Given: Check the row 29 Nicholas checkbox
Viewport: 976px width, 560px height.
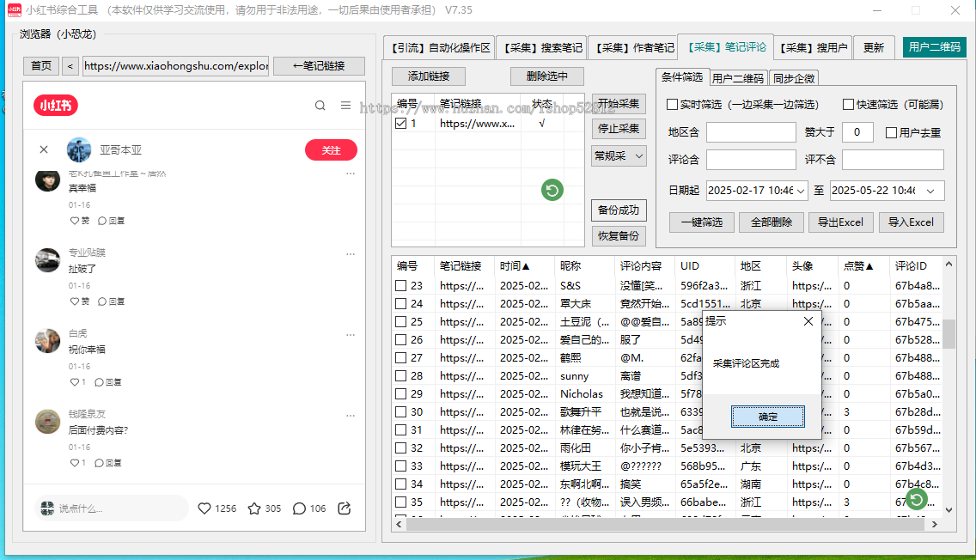Looking at the screenshot, I should [401, 394].
